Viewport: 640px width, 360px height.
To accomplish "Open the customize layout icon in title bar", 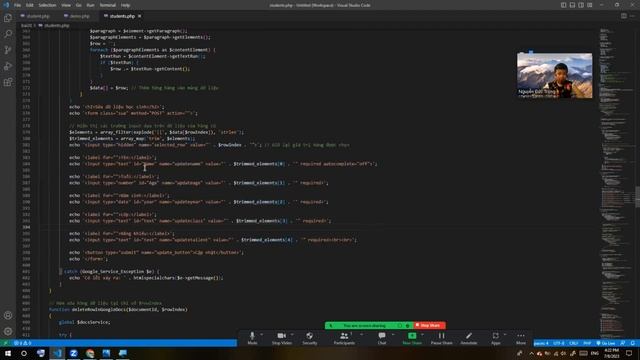I will [590, 5].
